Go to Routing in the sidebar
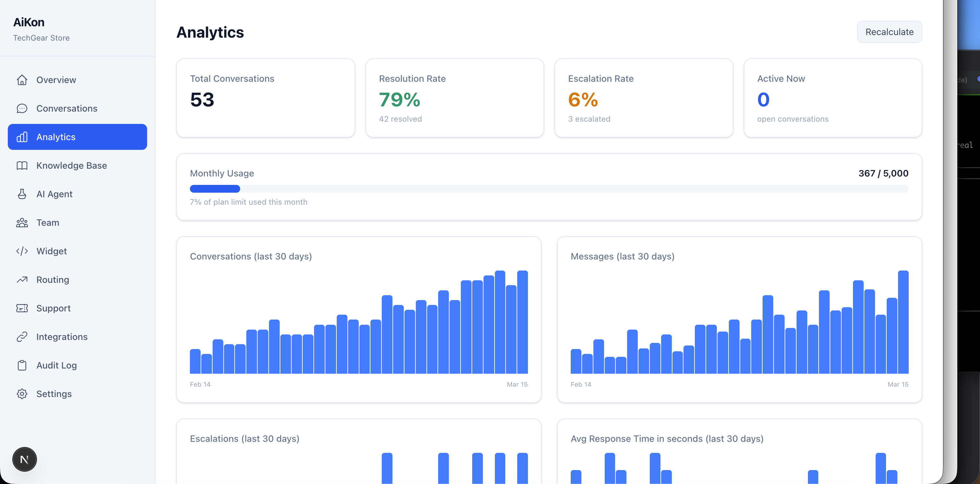 coord(77,280)
